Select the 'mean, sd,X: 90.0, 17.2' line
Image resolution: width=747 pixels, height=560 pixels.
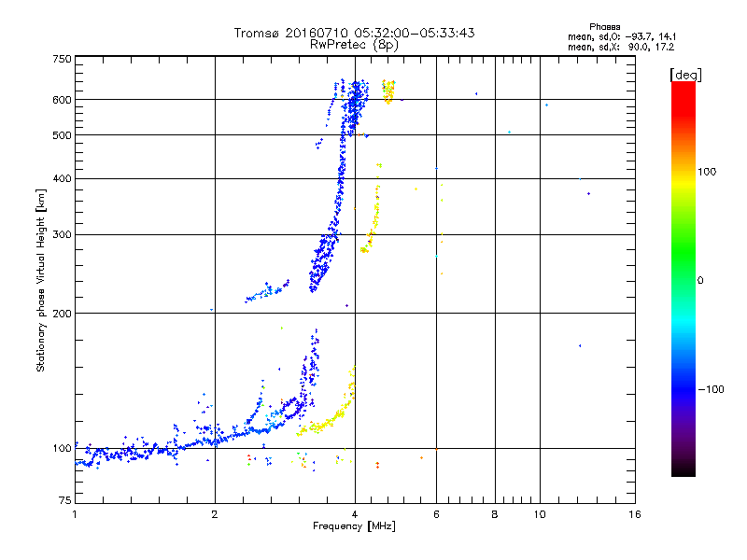point(621,48)
